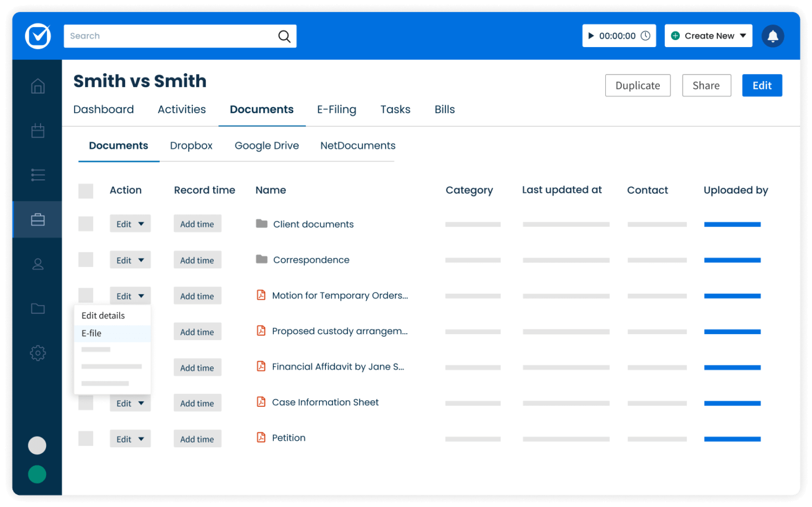Screen dimensions: 812x507
Task: Switch to the E-Filing tab
Action: tap(336, 109)
